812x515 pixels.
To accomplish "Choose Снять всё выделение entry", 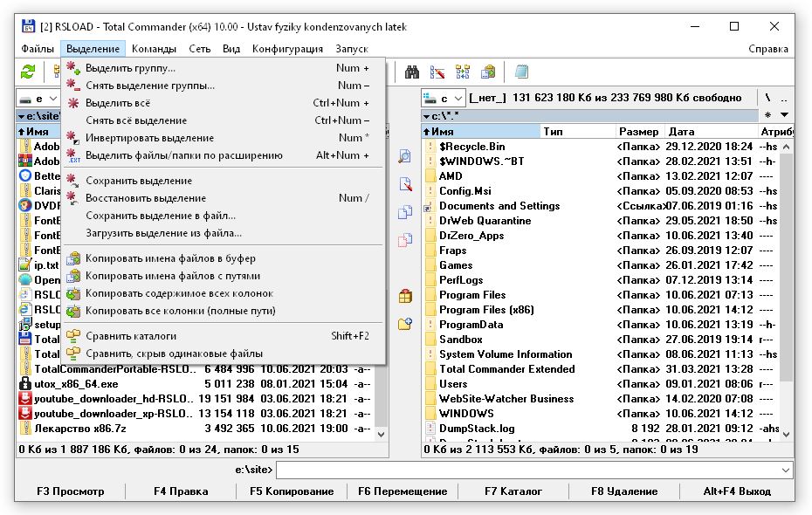I will (224, 120).
